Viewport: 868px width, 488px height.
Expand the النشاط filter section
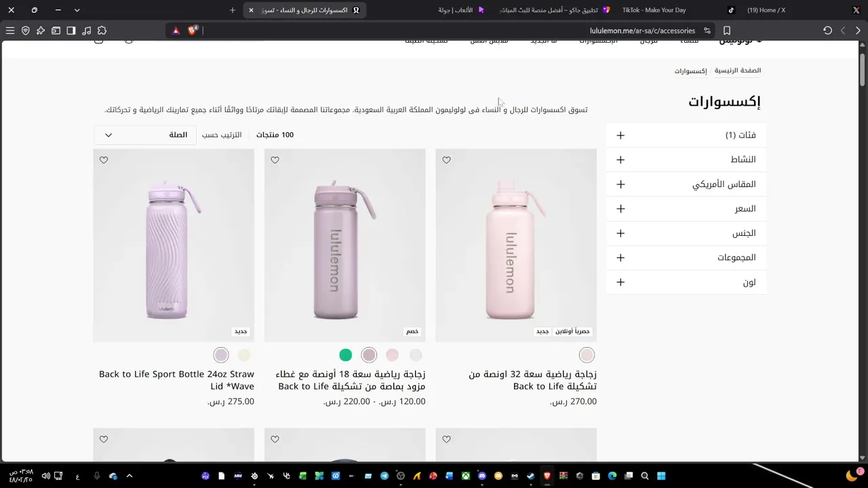tap(686, 159)
